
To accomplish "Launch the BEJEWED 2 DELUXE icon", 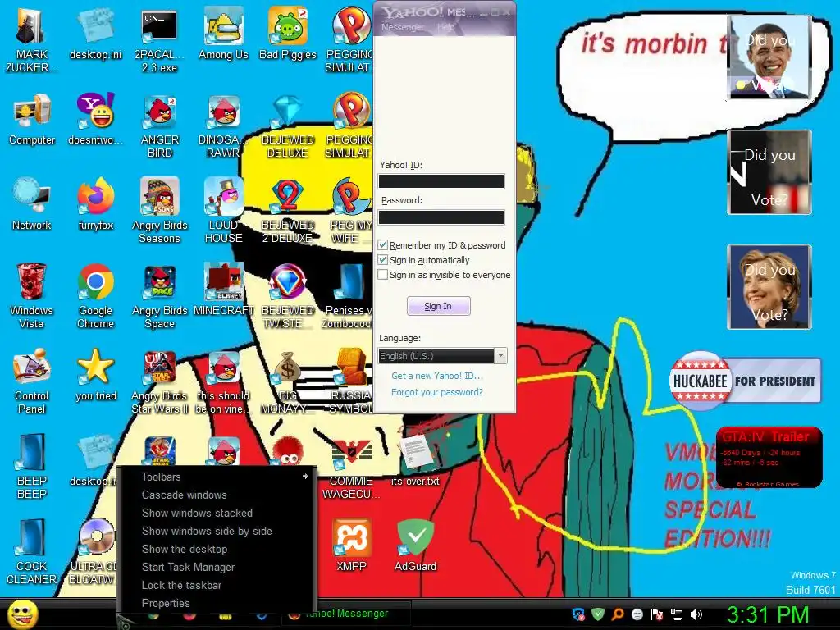I will pyautogui.click(x=288, y=211).
